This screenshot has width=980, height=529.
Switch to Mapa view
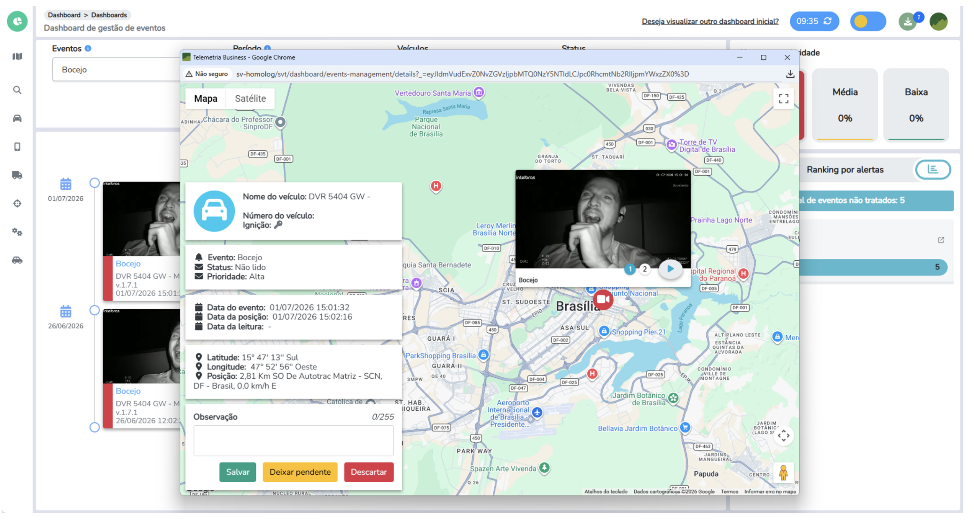pyautogui.click(x=206, y=98)
